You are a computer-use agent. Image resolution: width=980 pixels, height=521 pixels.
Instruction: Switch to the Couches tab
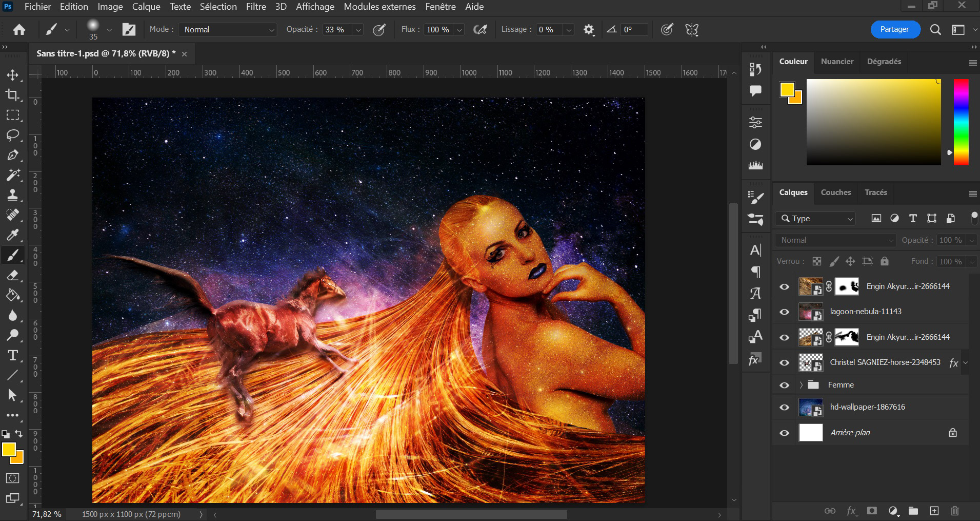pos(836,192)
